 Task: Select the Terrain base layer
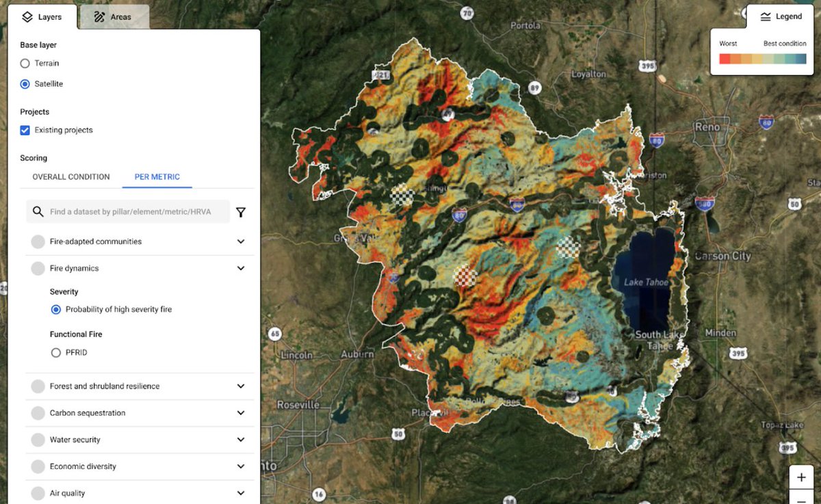(x=25, y=64)
